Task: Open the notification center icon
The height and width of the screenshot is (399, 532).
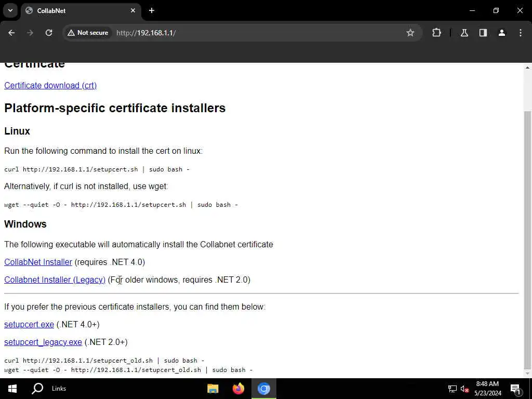Action: 515,389
